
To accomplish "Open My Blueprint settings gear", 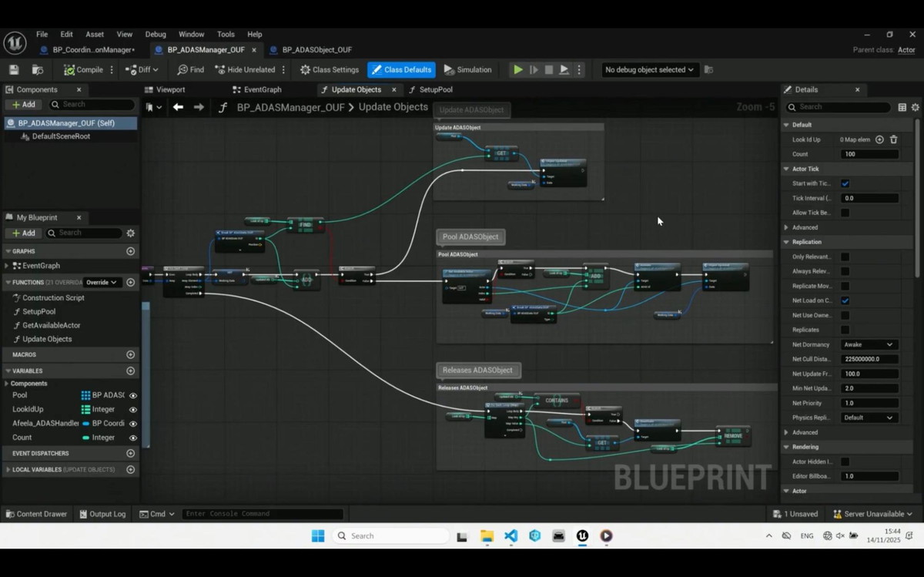I will [x=130, y=233].
